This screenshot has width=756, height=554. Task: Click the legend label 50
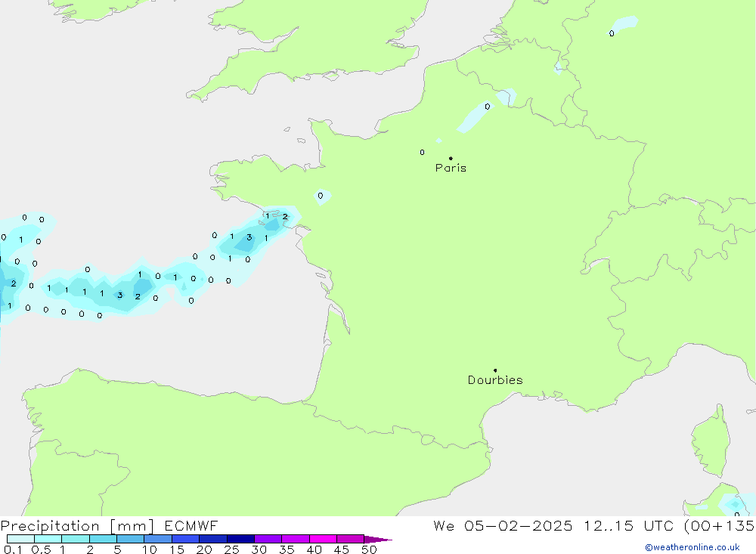(369, 549)
